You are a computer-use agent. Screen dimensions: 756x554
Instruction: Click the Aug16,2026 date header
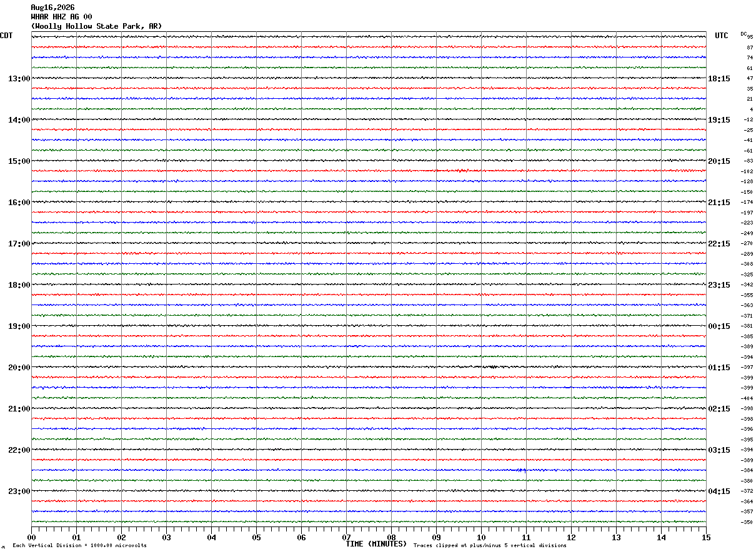click(52, 8)
